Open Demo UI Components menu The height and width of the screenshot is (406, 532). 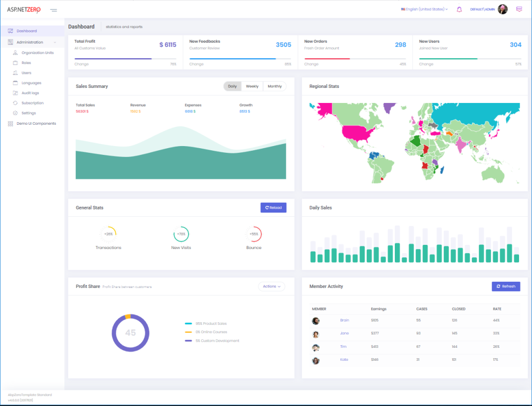pyautogui.click(x=10, y=123)
